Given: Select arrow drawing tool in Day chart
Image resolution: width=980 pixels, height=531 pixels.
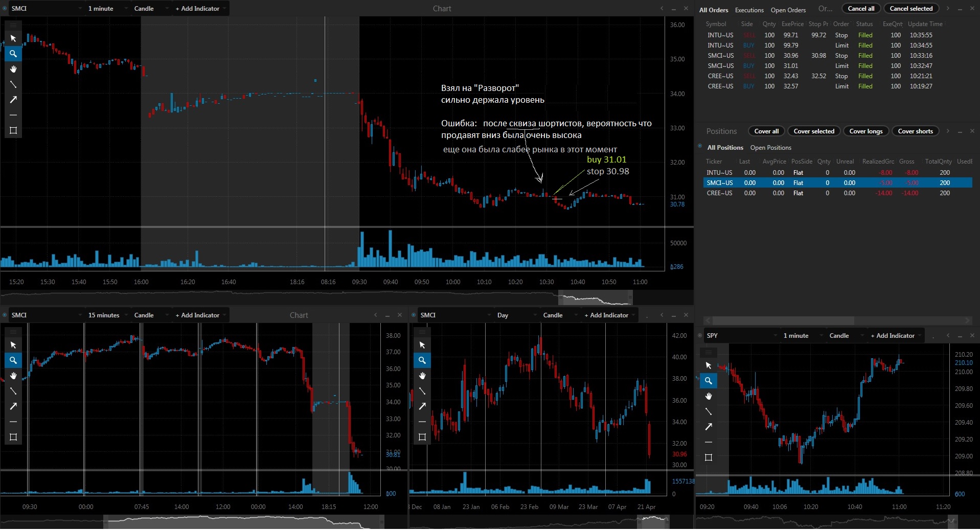Looking at the screenshot, I should pos(422,406).
